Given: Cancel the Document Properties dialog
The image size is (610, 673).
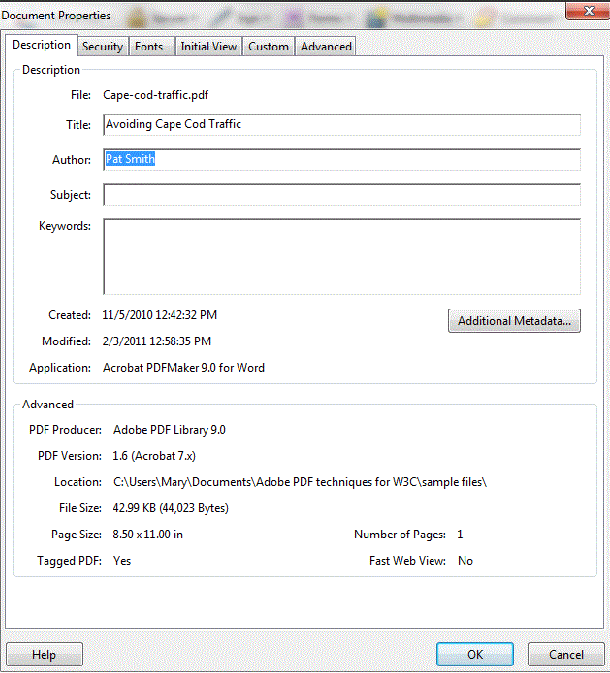Looking at the screenshot, I should point(566,655).
